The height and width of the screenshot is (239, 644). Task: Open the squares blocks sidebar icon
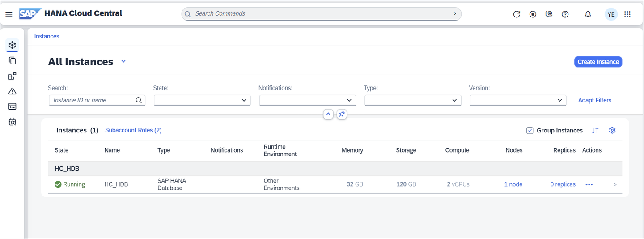13,76
